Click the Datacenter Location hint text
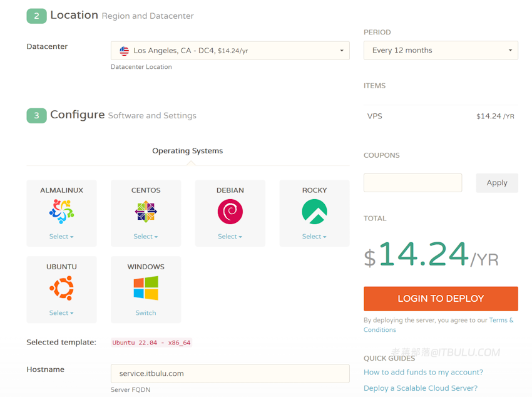Image resolution: width=532 pixels, height=397 pixels. click(x=141, y=67)
